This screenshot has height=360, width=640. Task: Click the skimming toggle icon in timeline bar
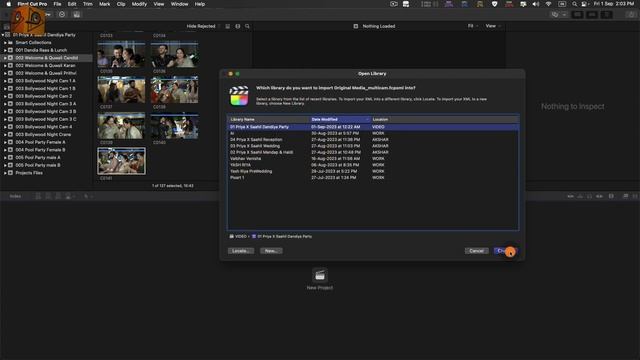[570, 196]
